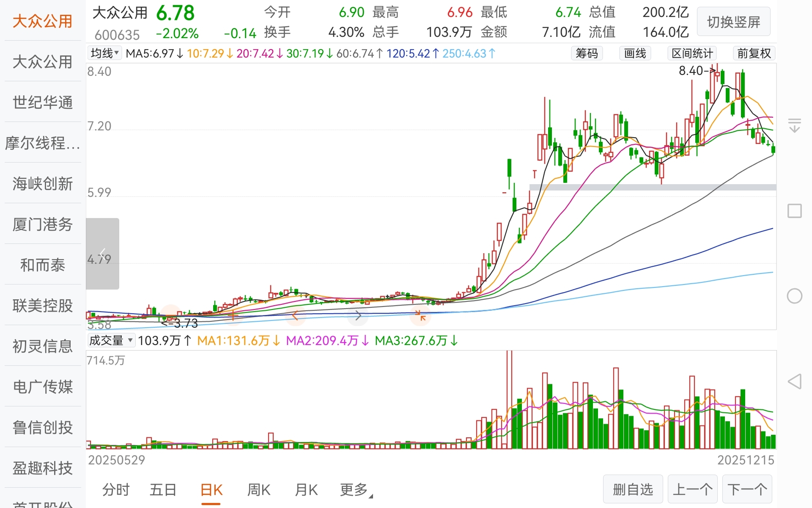The height and width of the screenshot is (508, 812).
Task: Tap the gray right arrow chart marker
Action: pos(358,315)
